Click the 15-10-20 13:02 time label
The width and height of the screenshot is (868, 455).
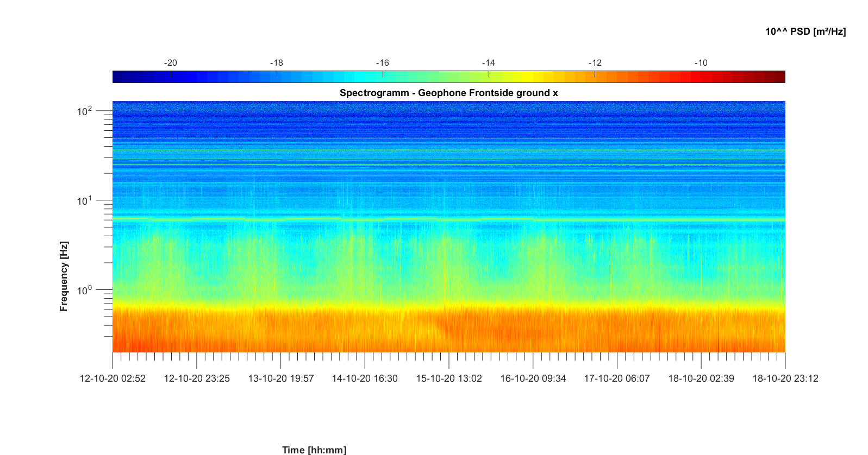(449, 378)
